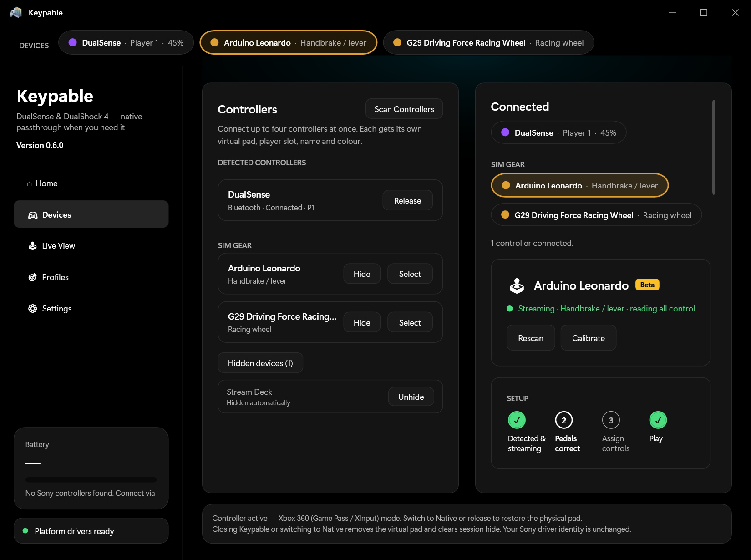Click the Beta badge next to Arduino Leonardo
Image resolution: width=751 pixels, height=560 pixels.
[x=647, y=285]
